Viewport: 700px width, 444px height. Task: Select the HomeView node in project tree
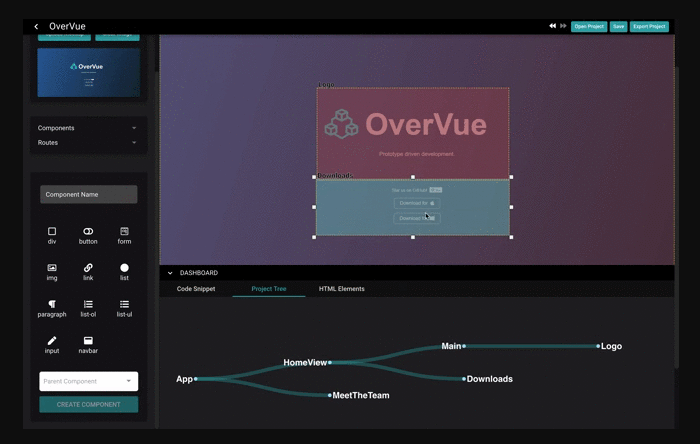pyautogui.click(x=307, y=362)
